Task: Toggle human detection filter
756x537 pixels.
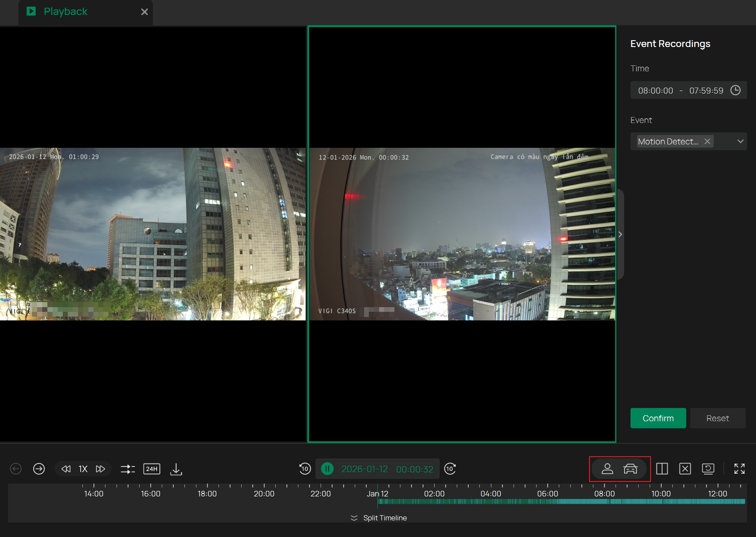Action: 607,469
